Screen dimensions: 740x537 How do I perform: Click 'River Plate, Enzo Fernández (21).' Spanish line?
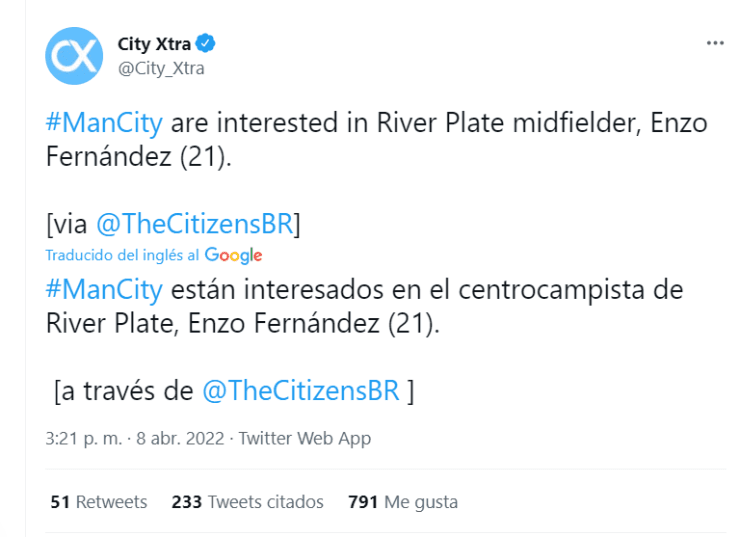243,324
